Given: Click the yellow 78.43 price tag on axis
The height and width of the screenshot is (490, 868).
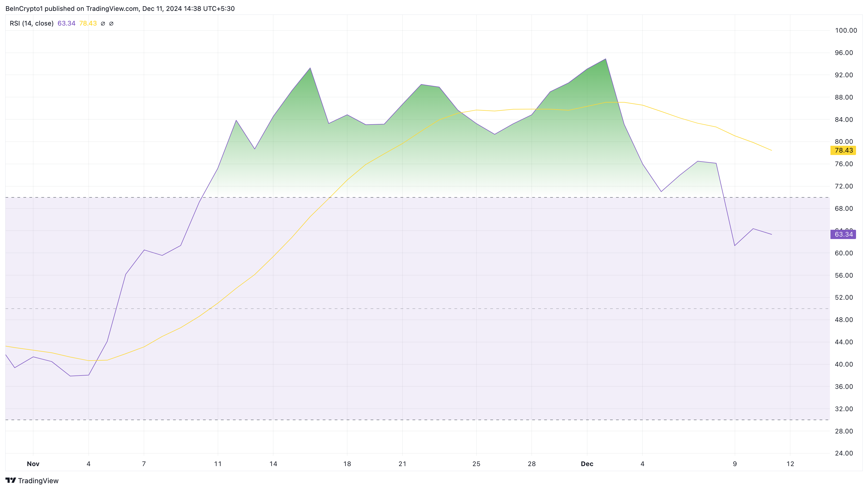Looking at the screenshot, I should click(843, 150).
